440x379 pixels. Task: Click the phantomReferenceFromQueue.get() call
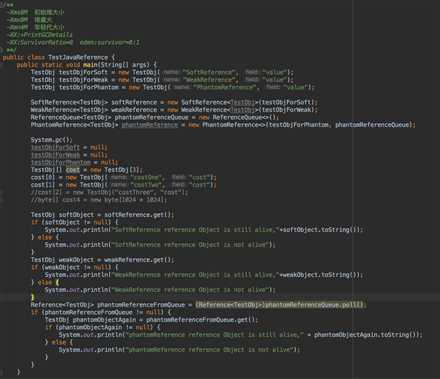click(201, 320)
